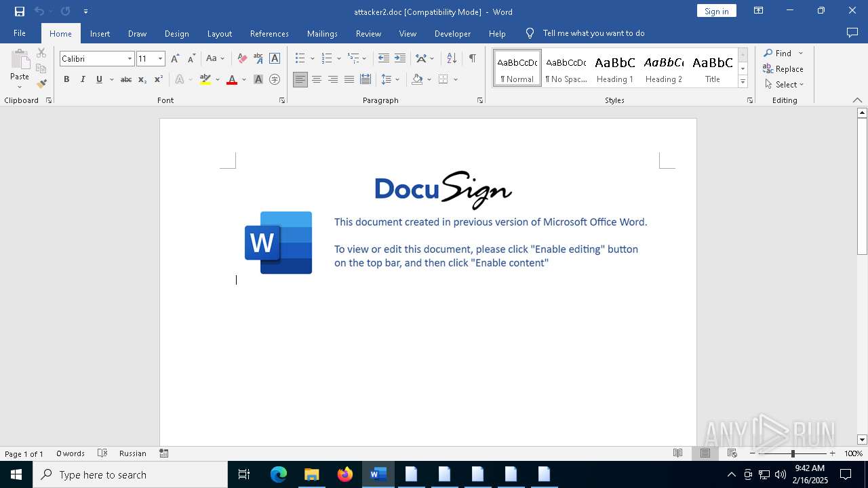The width and height of the screenshot is (868, 488).
Task: Switch to the References tab
Action: (x=269, y=33)
